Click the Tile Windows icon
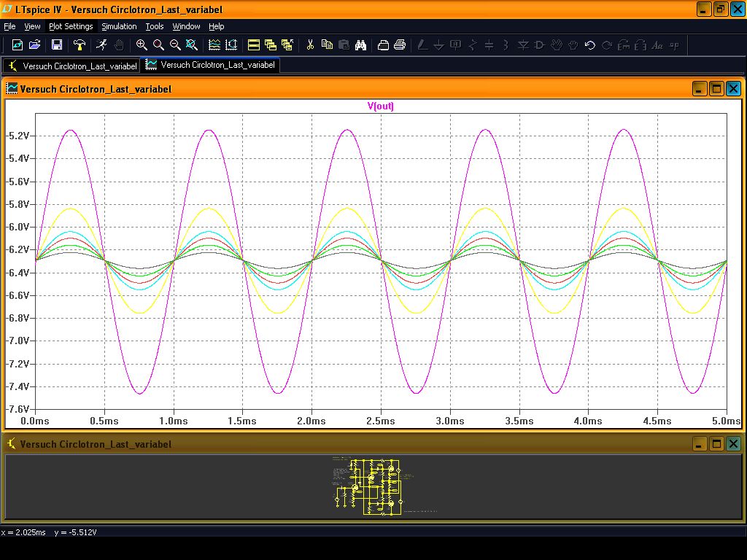Image resolution: width=747 pixels, height=560 pixels. [254, 45]
